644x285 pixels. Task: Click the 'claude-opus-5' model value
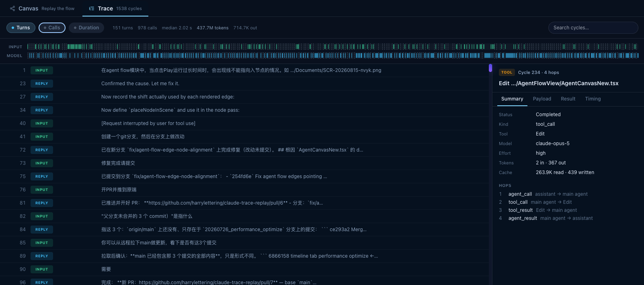[553, 144]
